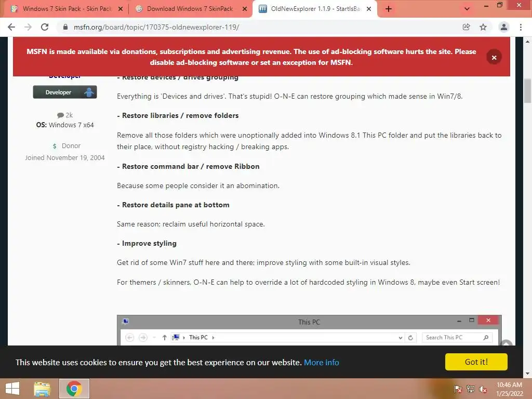Click the scrollbar down arrow

point(527,374)
